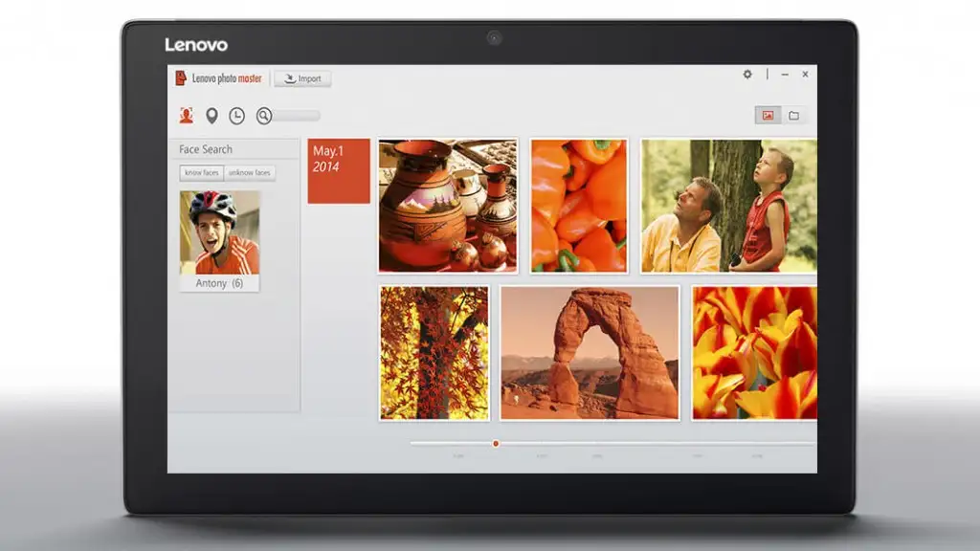This screenshot has width=980, height=551.
Task: Open the settings gear
Action: (x=747, y=75)
